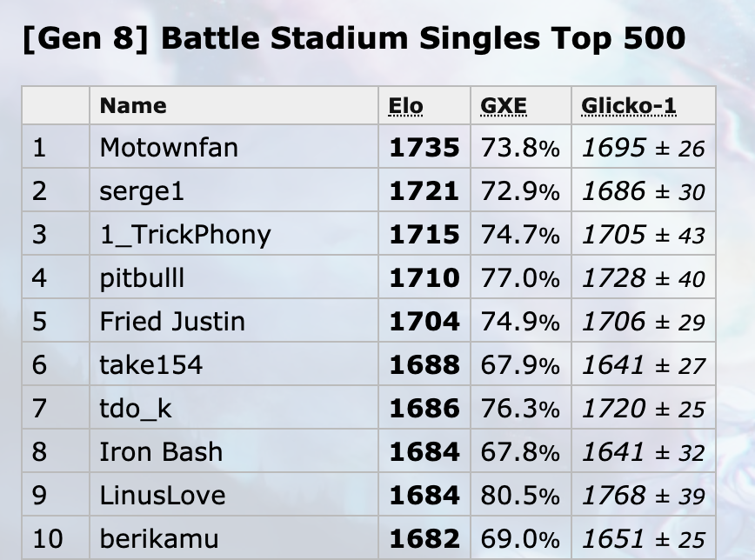Click Motownfan's Elo score 1735

click(x=424, y=147)
